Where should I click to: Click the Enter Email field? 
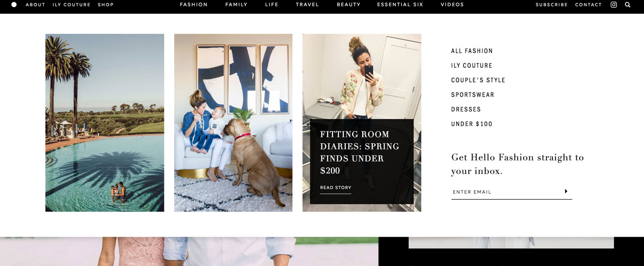click(506, 192)
